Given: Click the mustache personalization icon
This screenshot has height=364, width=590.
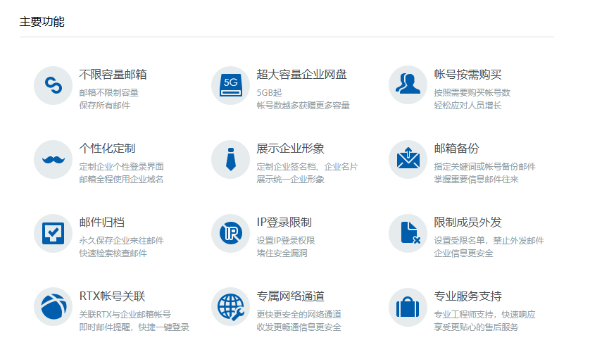Looking at the screenshot, I should [54, 159].
